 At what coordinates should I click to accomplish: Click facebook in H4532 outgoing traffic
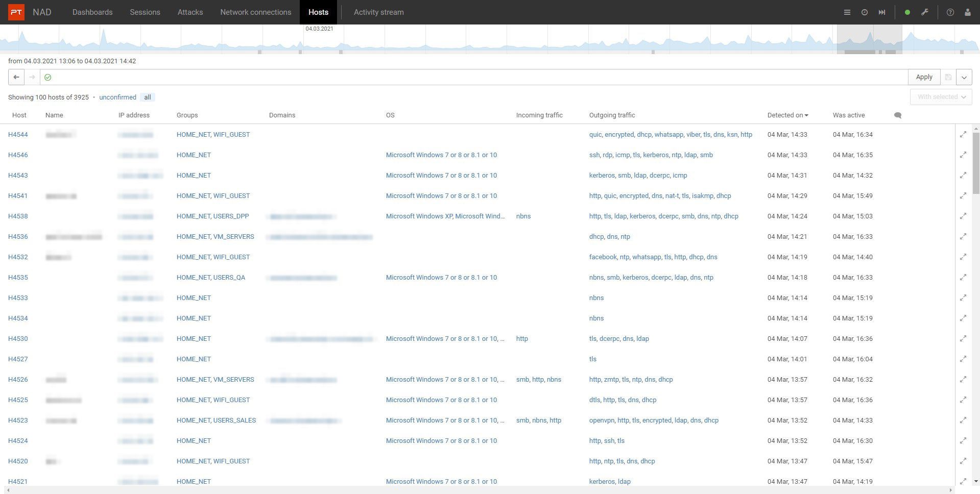(603, 257)
